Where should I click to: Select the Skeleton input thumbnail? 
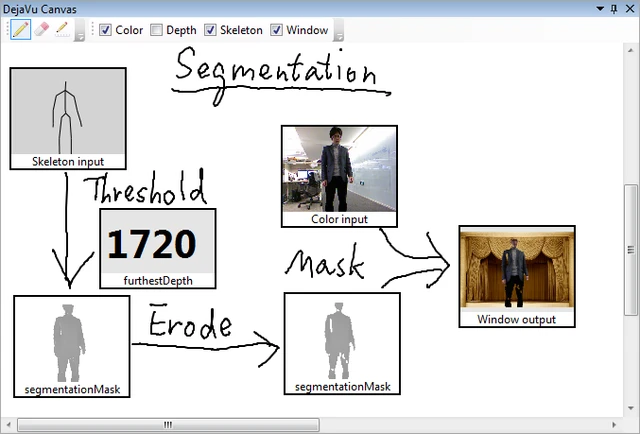[x=68, y=118]
